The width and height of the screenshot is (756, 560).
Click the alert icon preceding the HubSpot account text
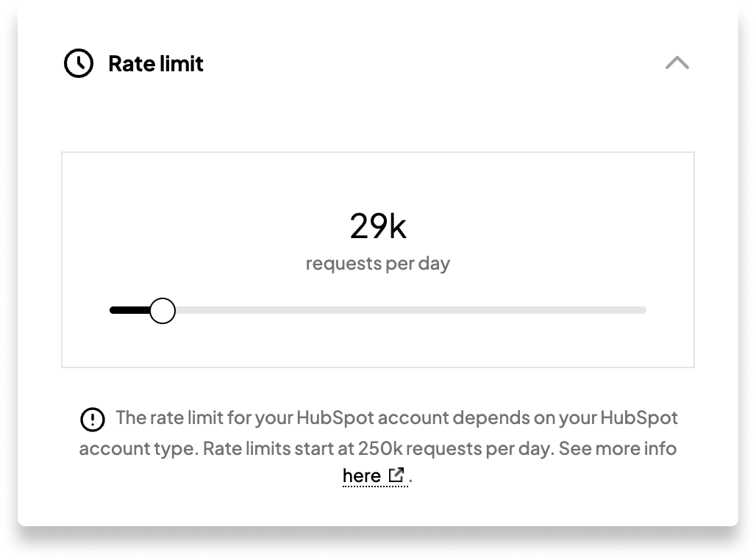coord(93,418)
